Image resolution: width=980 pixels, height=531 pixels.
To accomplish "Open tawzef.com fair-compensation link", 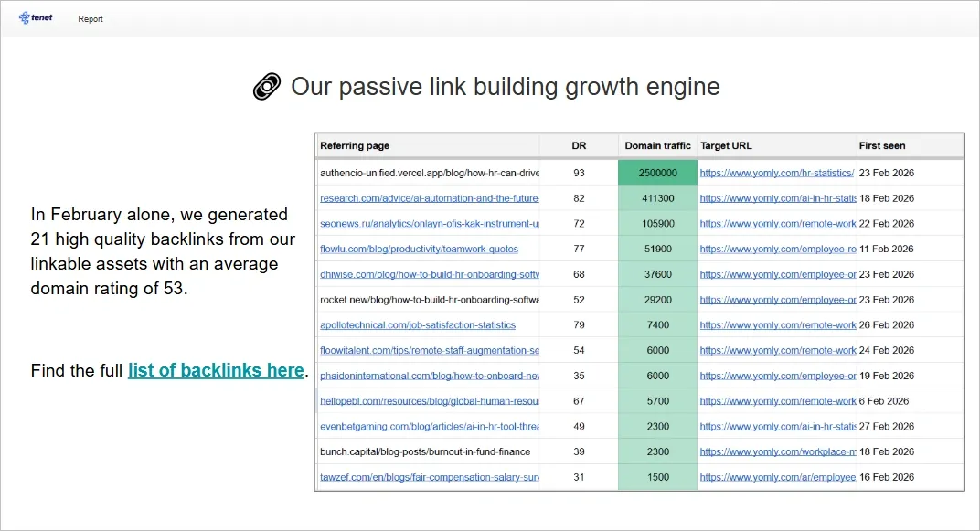I will [x=430, y=477].
